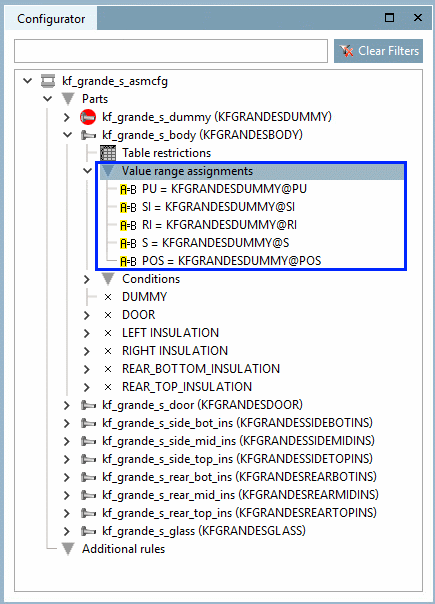This screenshot has width=435, height=604.
Task: Click the part icon of kf_grande_s_glass
Action: click(88, 531)
